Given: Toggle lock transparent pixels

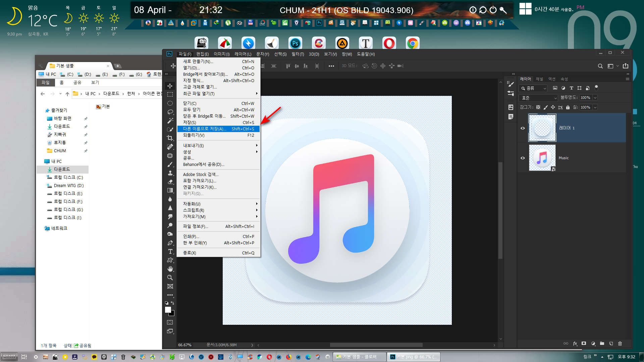Looking at the screenshot, I should [538, 107].
